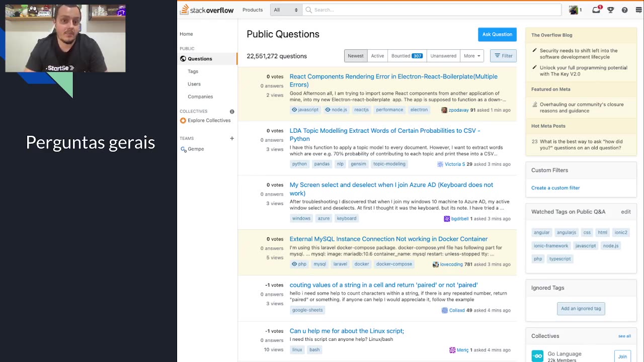The height and width of the screenshot is (362, 644).
Task: Click the bash tag
Action: (x=314, y=349)
